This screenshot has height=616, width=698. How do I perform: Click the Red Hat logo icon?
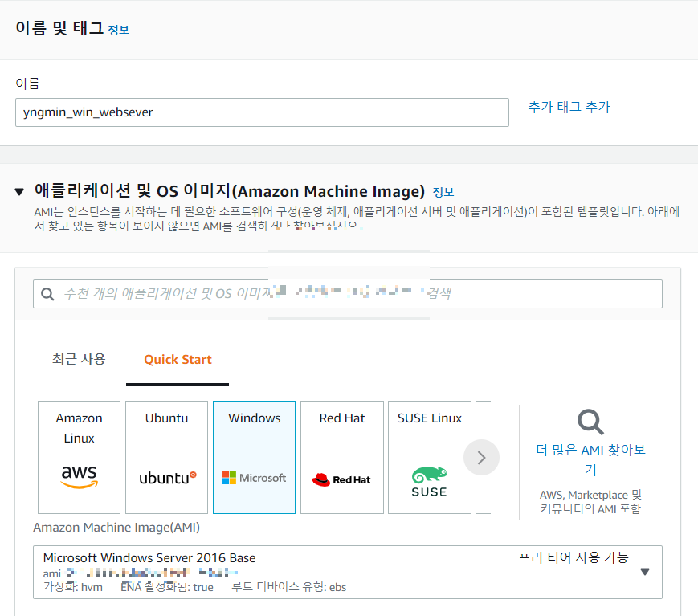pyautogui.click(x=341, y=479)
